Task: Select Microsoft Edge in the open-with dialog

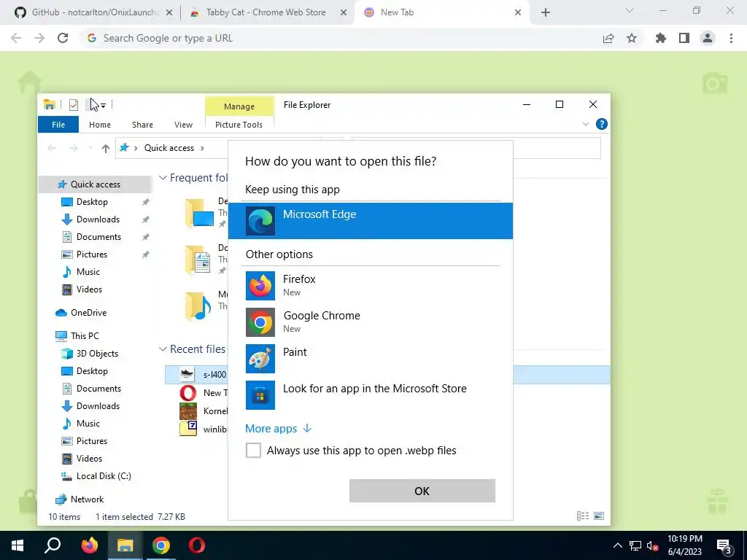Action: pos(370,220)
